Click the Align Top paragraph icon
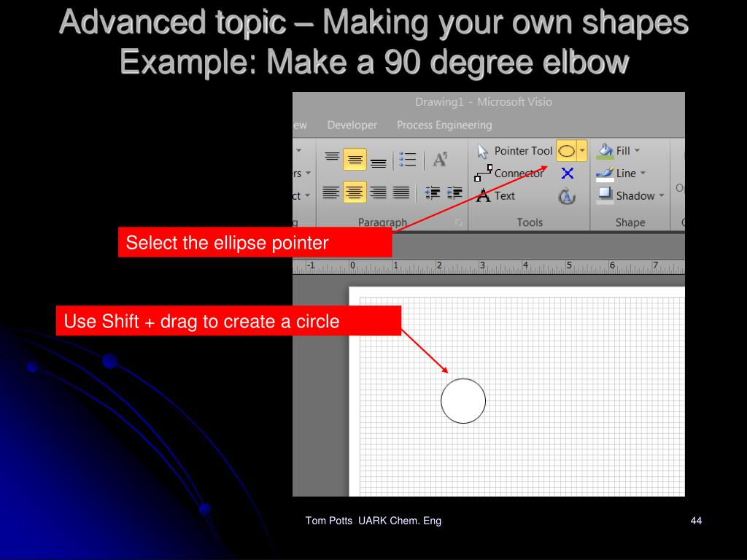747x560 pixels. pos(332,157)
